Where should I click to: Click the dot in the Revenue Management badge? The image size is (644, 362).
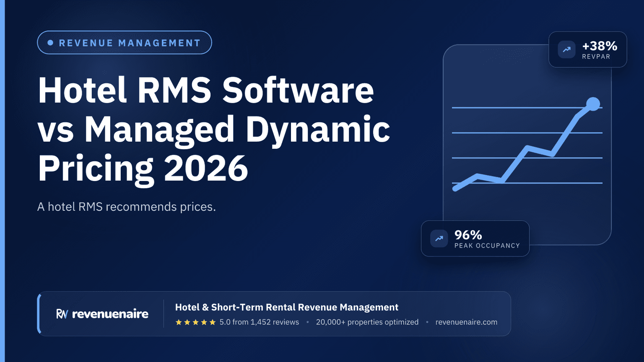pyautogui.click(x=50, y=43)
